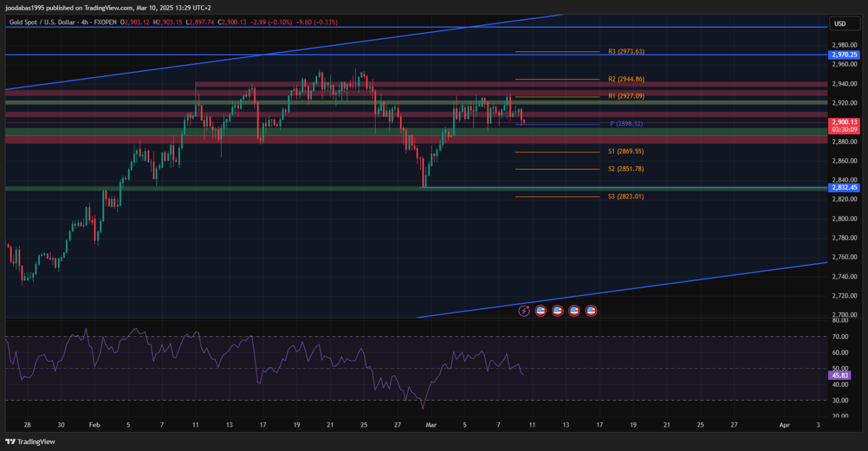Click the purple 45.83 RSI value label
868x451 pixels.
coord(840,375)
